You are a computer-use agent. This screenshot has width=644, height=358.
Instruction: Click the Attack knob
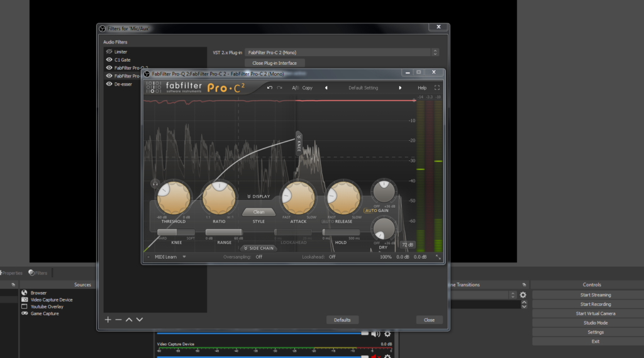pos(298,198)
